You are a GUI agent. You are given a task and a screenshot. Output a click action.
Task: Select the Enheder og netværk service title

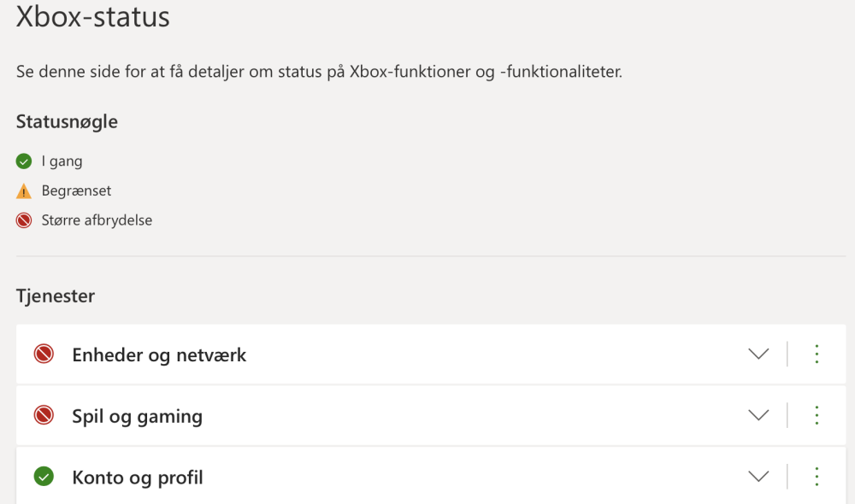(159, 355)
